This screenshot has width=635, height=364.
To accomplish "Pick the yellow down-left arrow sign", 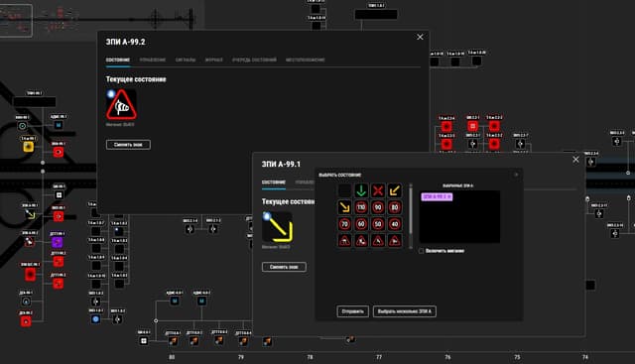I will [x=395, y=190].
